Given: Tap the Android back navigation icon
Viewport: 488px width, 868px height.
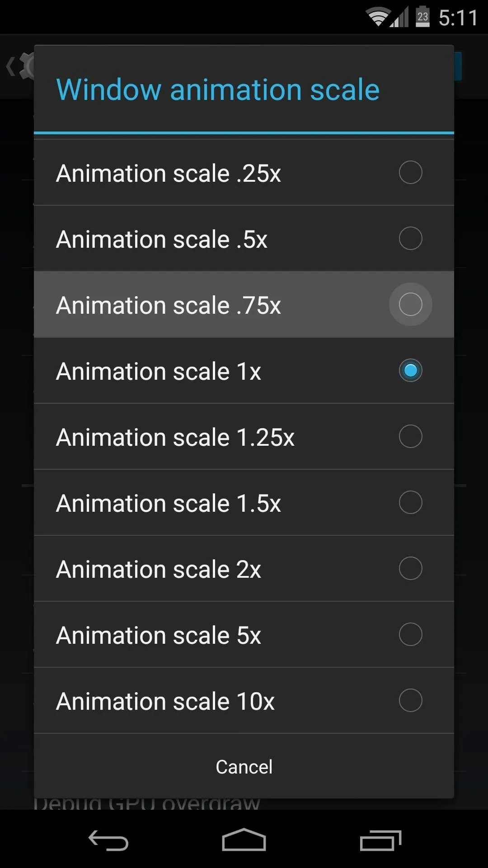Looking at the screenshot, I should tap(108, 840).
